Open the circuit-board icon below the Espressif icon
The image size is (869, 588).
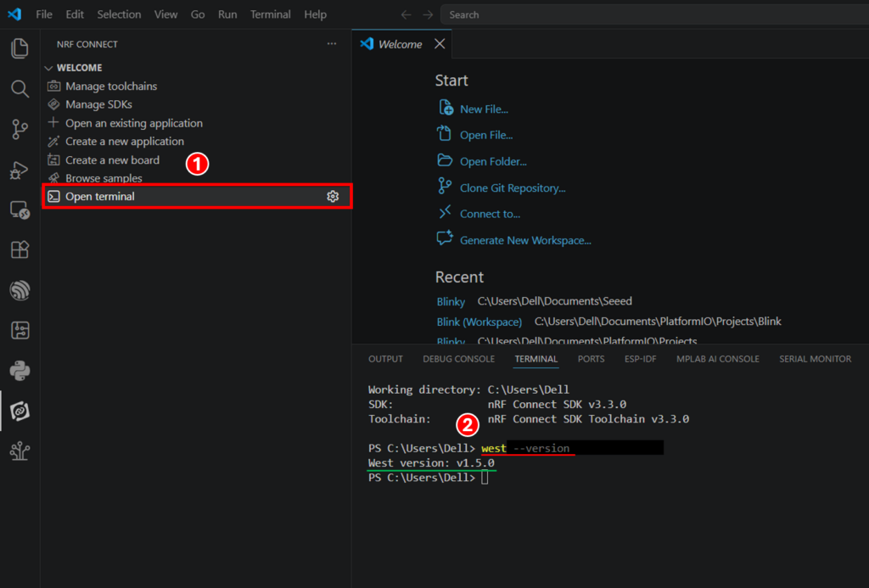(20, 331)
